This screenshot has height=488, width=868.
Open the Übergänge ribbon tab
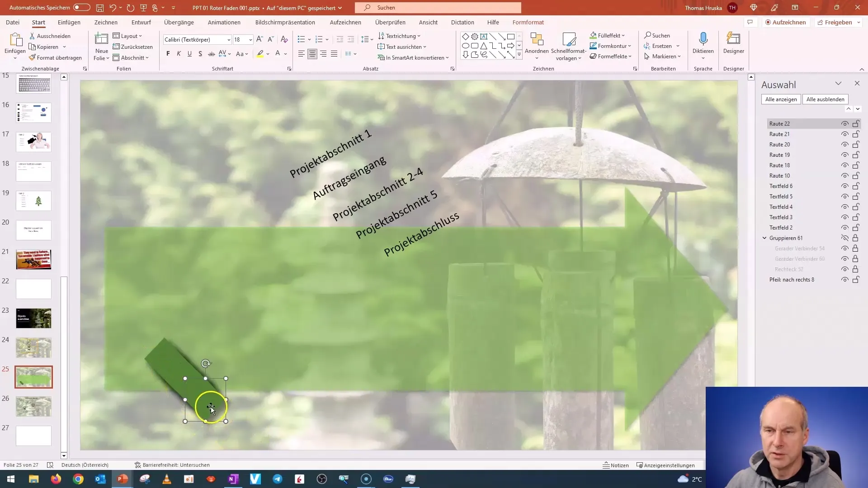coord(179,22)
